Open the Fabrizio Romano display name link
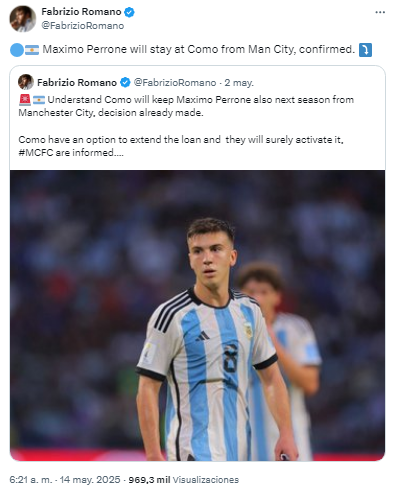The image size is (393, 488). 81,12
